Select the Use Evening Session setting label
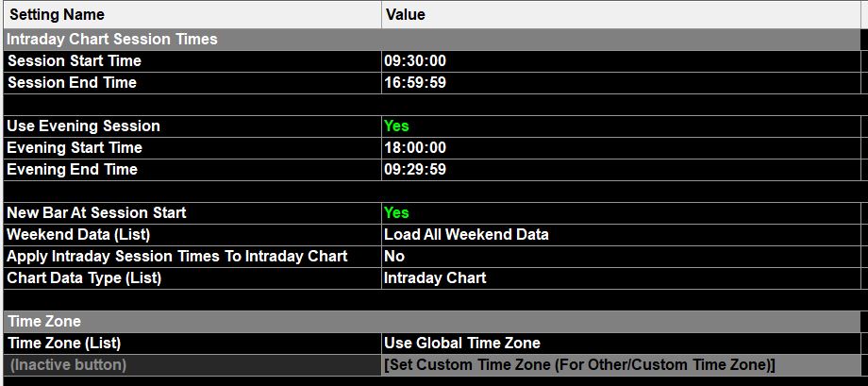The image size is (868, 386). point(83,126)
